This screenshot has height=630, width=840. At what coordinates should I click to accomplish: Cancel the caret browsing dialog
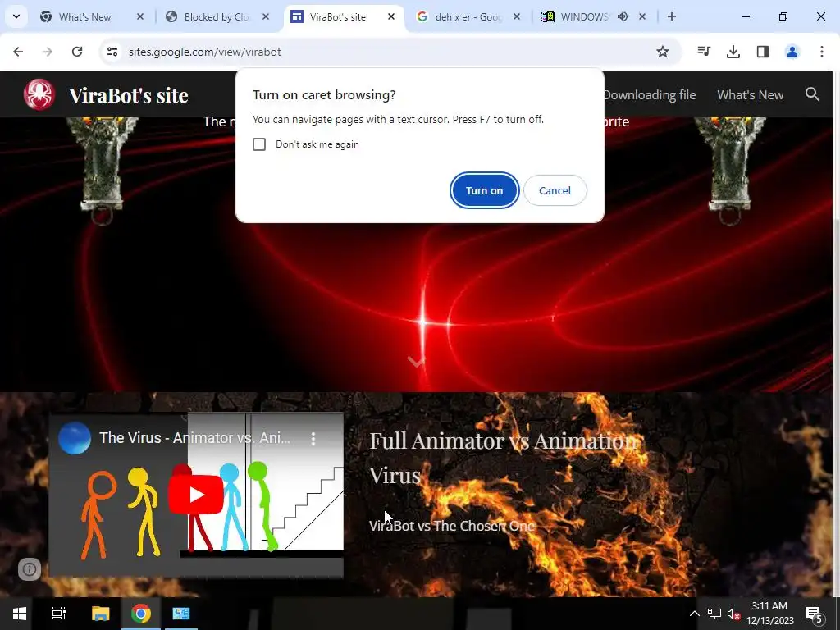coord(555,190)
